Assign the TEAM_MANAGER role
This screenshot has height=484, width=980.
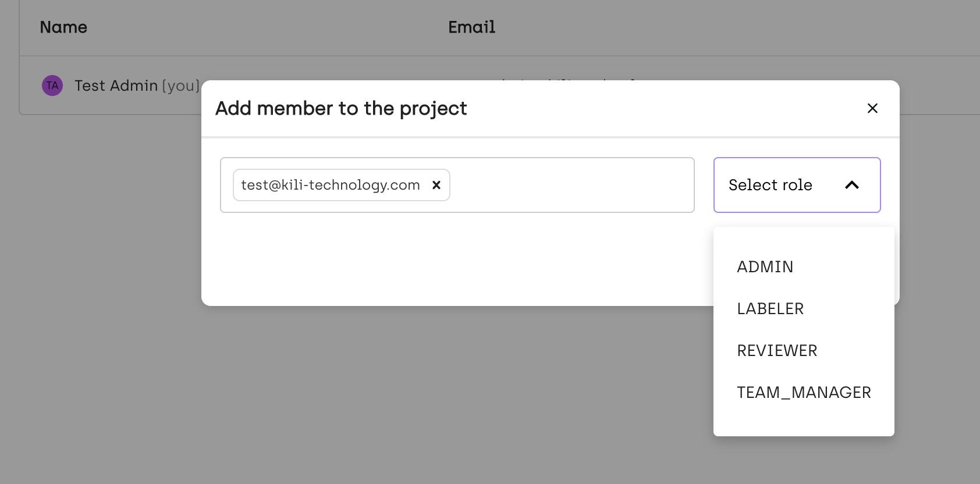(x=804, y=392)
